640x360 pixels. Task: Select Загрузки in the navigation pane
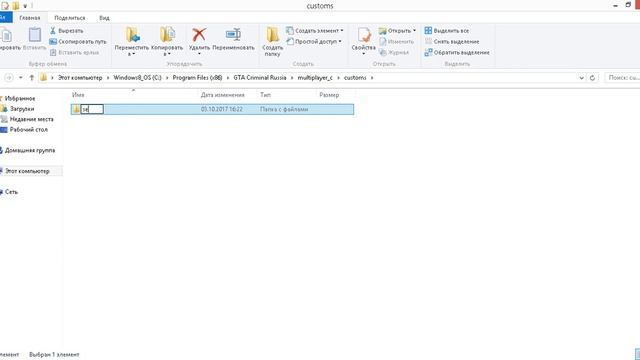point(22,109)
